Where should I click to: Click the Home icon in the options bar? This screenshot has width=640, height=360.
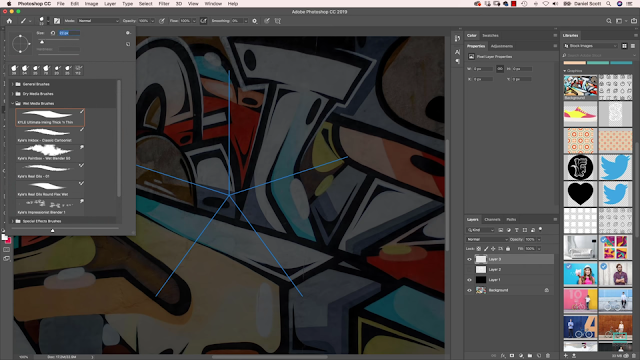point(9,21)
